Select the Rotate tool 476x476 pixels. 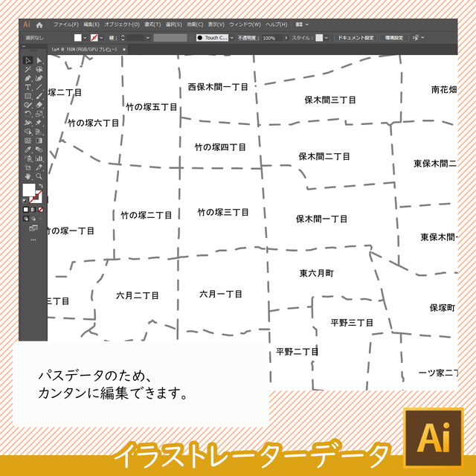tap(28, 114)
